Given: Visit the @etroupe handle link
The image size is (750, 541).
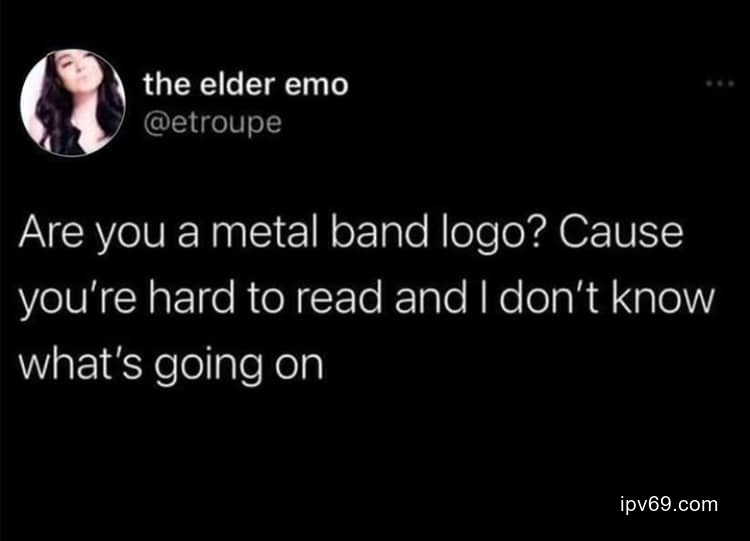Looking at the screenshot, I should click(213, 124).
